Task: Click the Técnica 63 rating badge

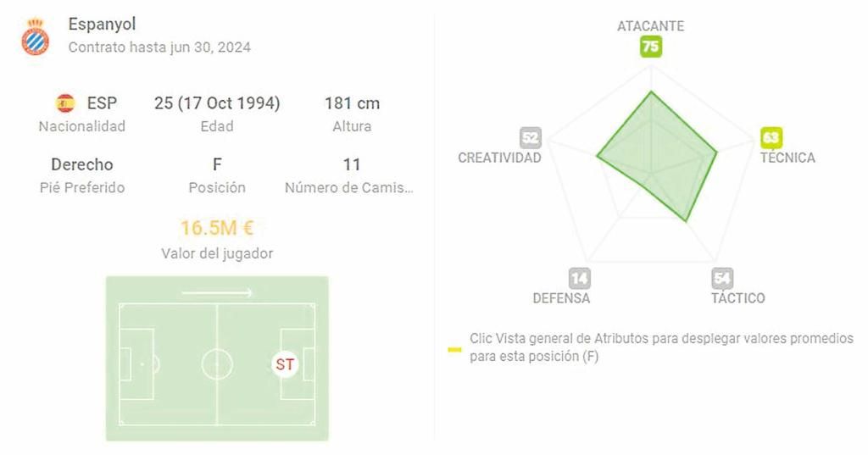Action: (x=771, y=137)
